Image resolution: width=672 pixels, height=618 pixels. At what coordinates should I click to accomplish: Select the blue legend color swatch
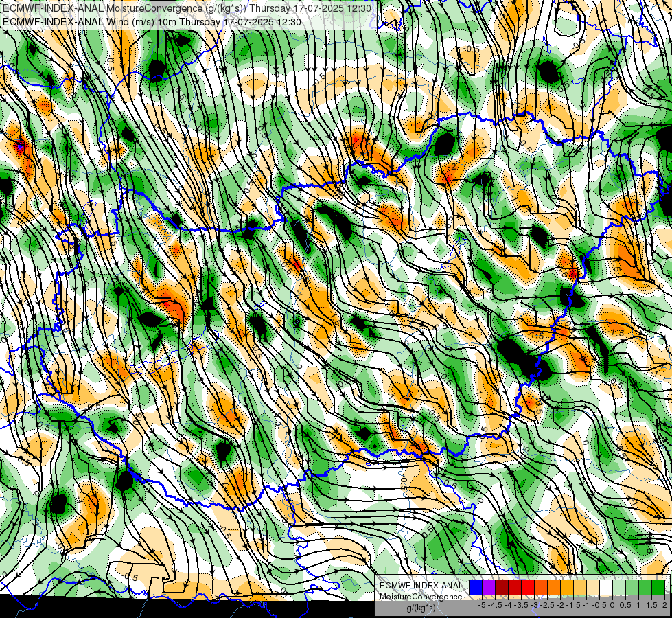[x=476, y=587]
